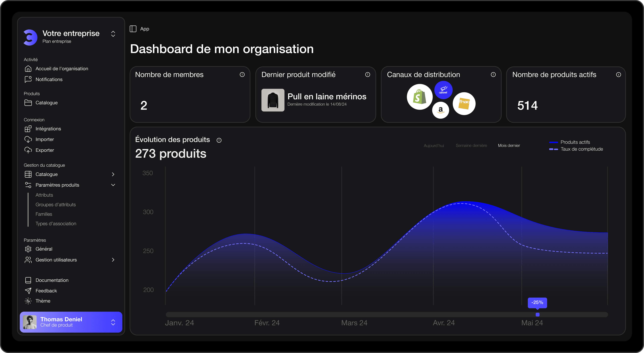
Task: Open Groupes d'attributs submenu item
Action: click(x=56, y=205)
